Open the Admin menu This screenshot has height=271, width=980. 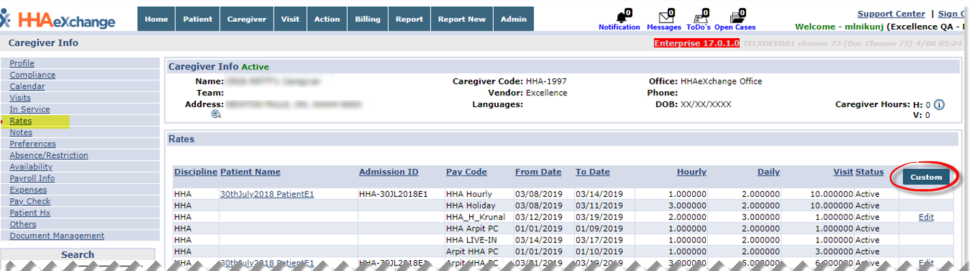coord(514,19)
